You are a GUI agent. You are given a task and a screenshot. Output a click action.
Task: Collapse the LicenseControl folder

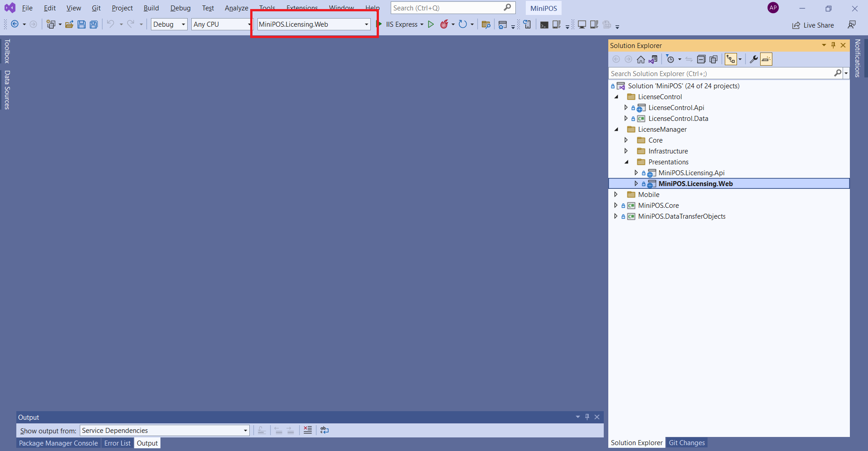[616, 97]
